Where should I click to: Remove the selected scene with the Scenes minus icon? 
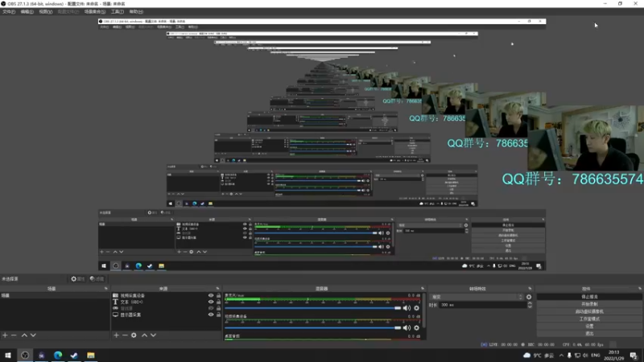(14, 335)
